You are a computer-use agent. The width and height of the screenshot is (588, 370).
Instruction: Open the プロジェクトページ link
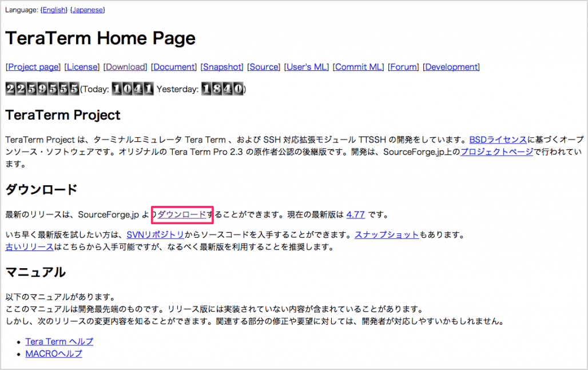tap(497, 152)
